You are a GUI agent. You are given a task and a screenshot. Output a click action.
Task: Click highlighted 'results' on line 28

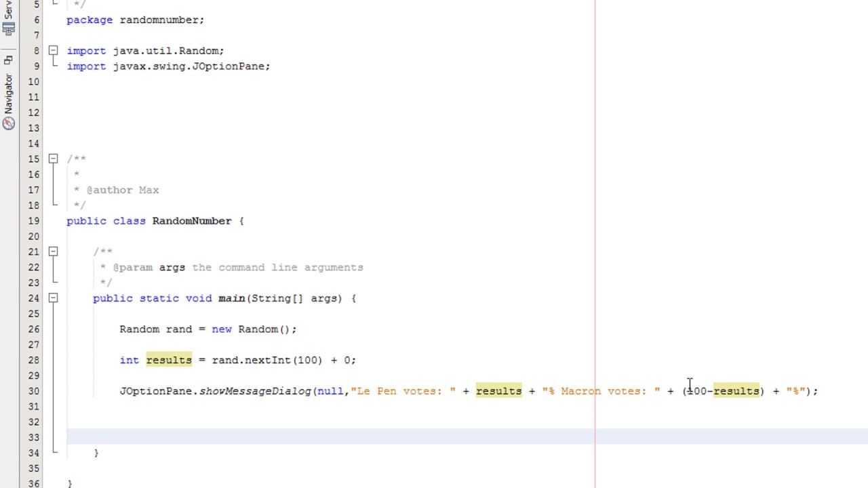[x=169, y=361]
